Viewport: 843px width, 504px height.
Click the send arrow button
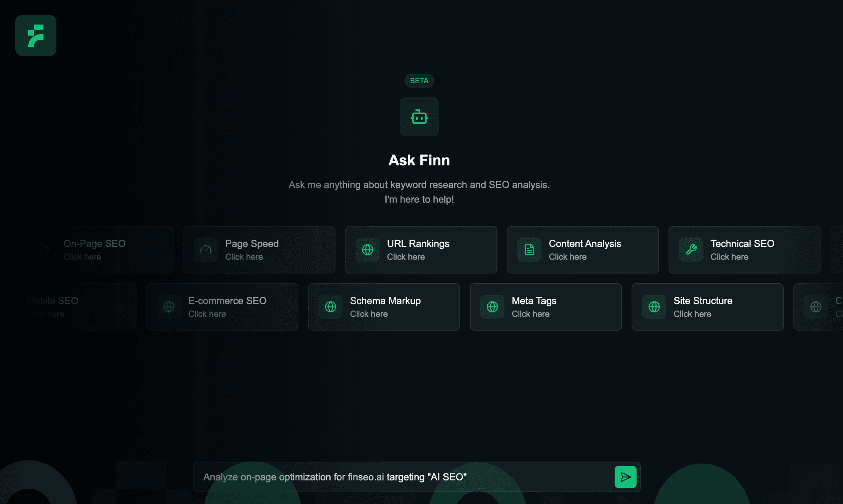click(626, 477)
